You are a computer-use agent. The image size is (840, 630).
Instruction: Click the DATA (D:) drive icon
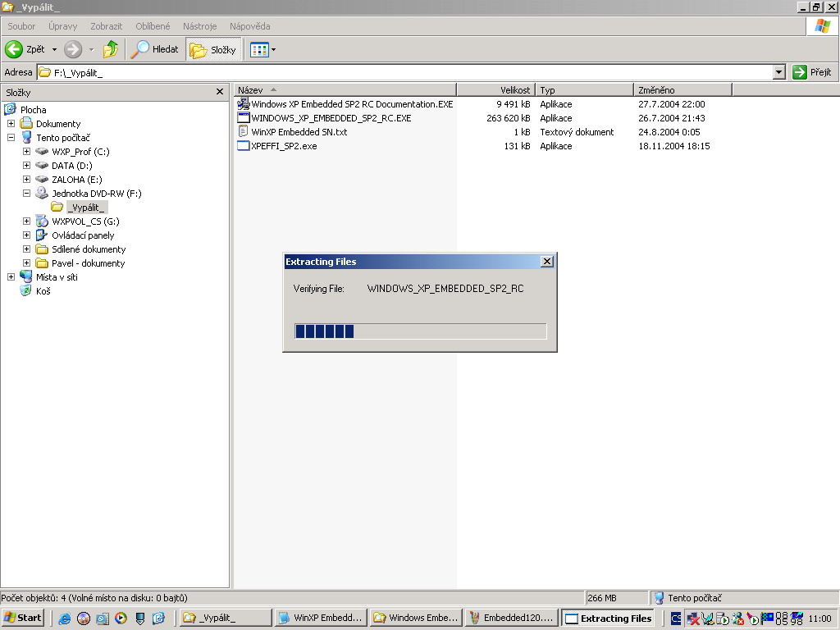[x=42, y=166]
